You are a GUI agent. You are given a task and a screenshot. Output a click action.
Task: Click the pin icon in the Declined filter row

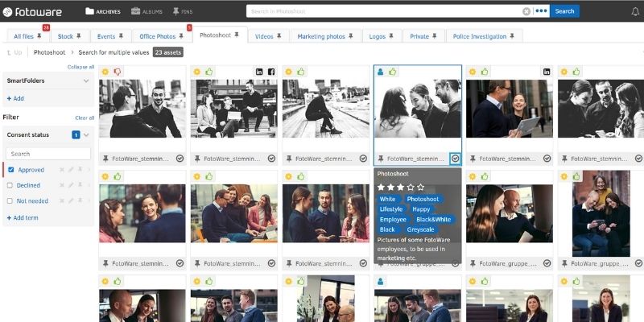[80, 185]
